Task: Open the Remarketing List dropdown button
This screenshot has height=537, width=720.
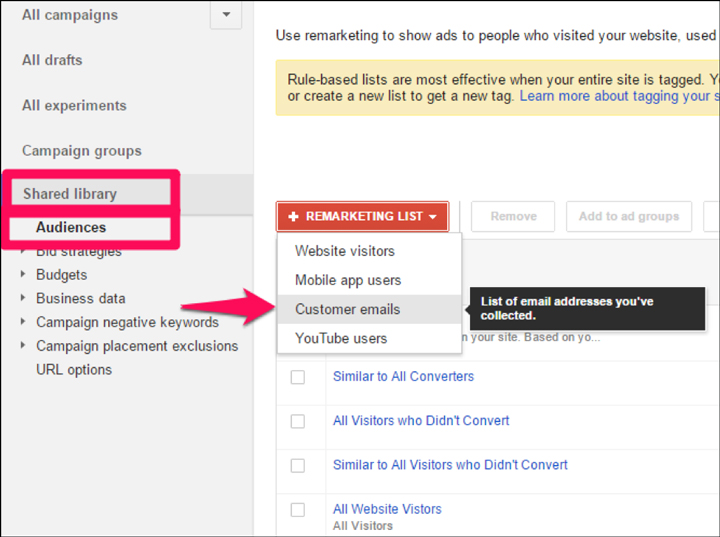Action: [362, 216]
